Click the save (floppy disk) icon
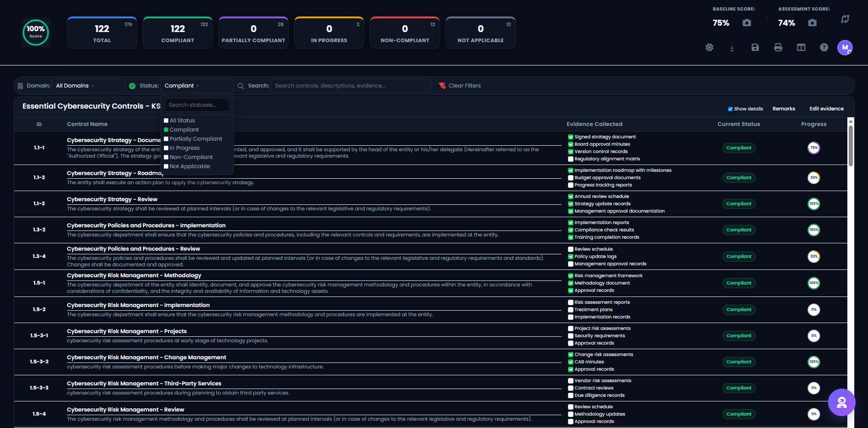Image resolution: width=868 pixels, height=428 pixels. click(755, 47)
